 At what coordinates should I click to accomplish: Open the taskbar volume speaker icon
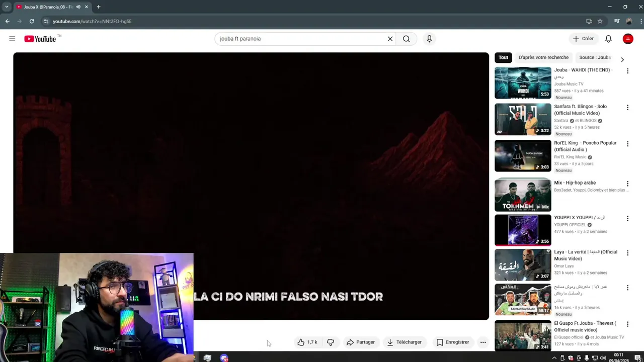(x=603, y=358)
